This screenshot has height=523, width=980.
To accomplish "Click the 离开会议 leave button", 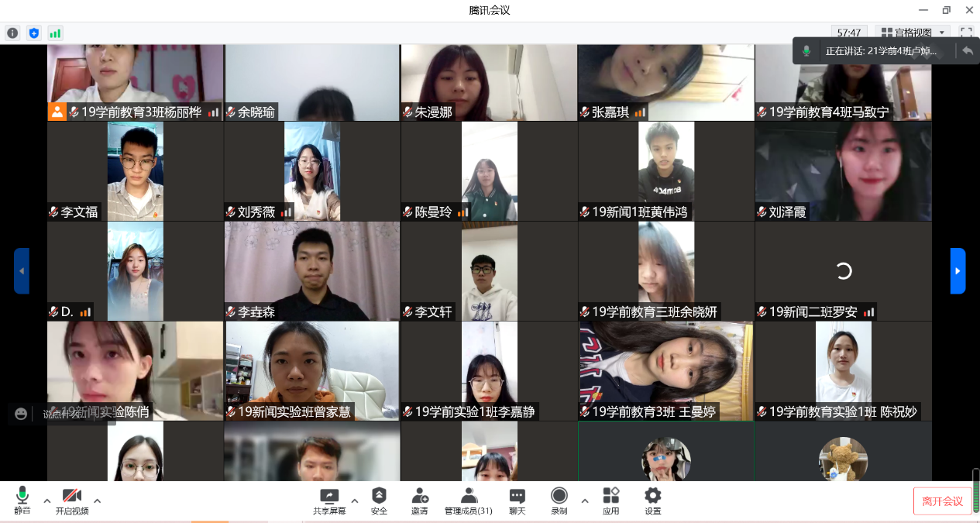I will tap(942, 501).
